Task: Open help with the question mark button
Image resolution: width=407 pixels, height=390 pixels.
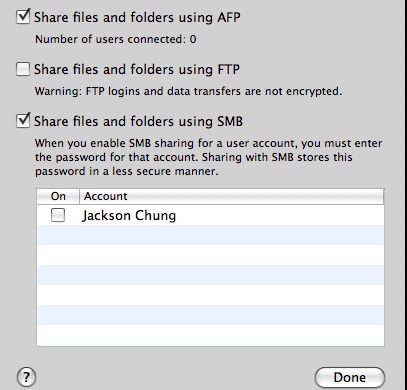Action: (x=26, y=377)
